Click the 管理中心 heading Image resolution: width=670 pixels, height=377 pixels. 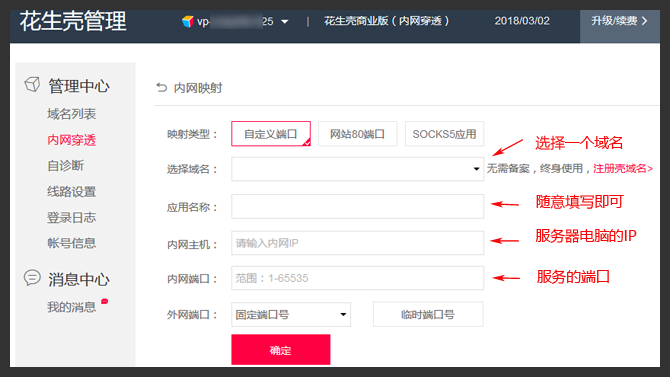coord(79,85)
